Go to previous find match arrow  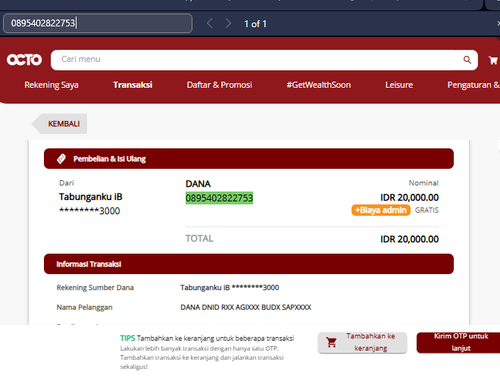click(x=209, y=23)
